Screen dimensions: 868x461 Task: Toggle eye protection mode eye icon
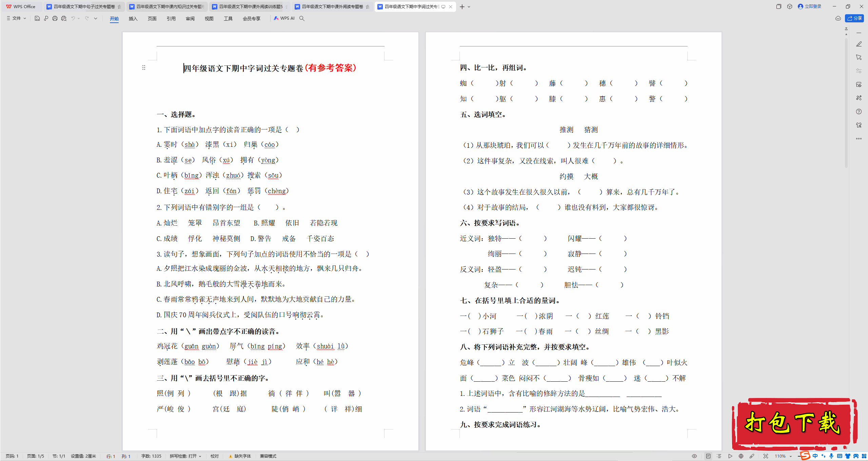pyautogui.click(x=694, y=456)
